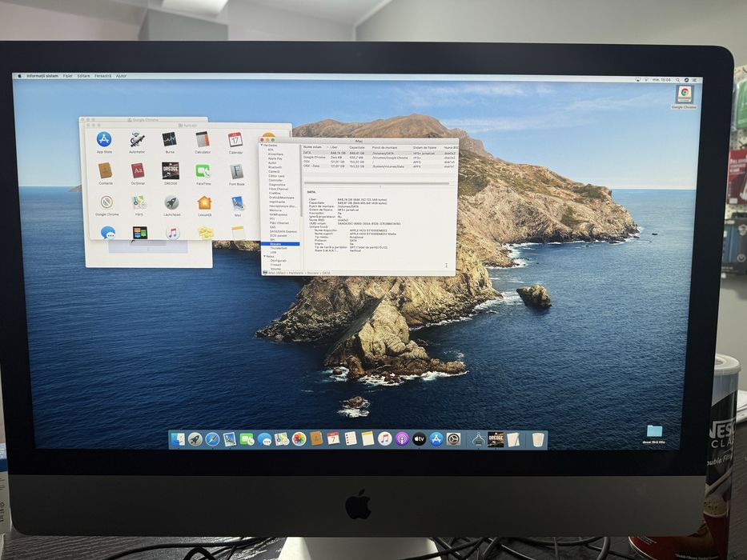
Task: Open Locuință home app icon
Action: point(204,203)
